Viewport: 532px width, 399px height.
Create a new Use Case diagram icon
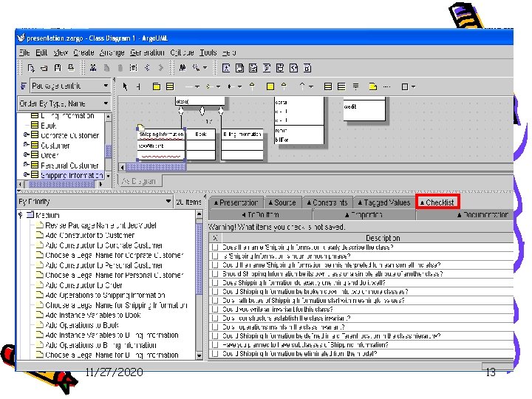click(226, 68)
